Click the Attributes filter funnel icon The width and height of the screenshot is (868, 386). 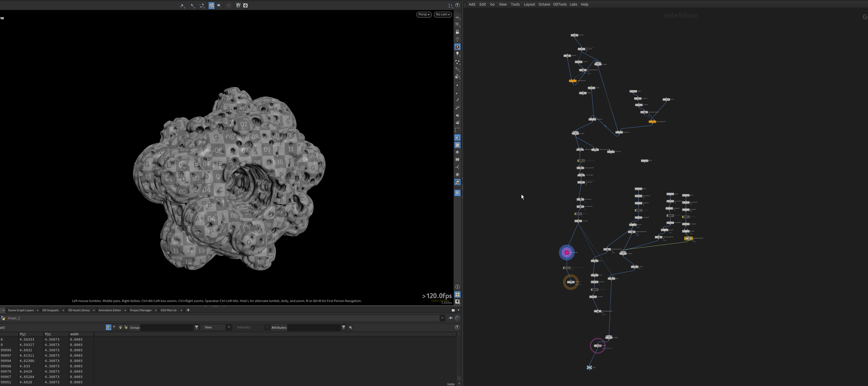(x=343, y=327)
